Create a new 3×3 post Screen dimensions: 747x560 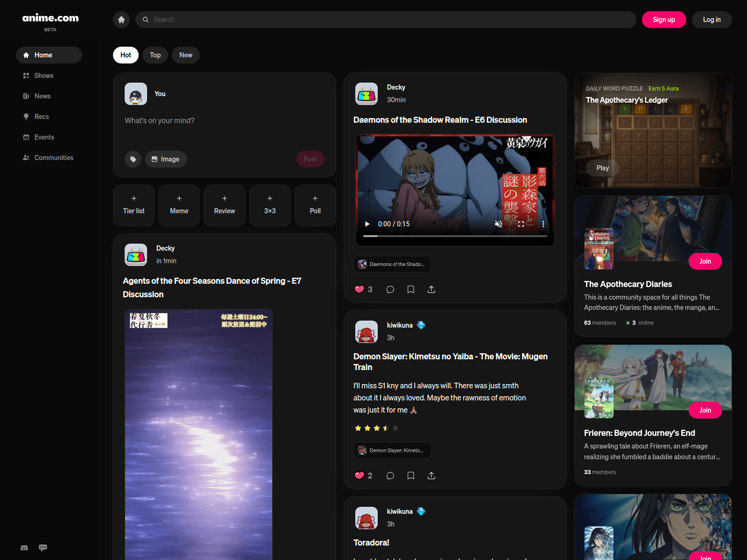270,205
